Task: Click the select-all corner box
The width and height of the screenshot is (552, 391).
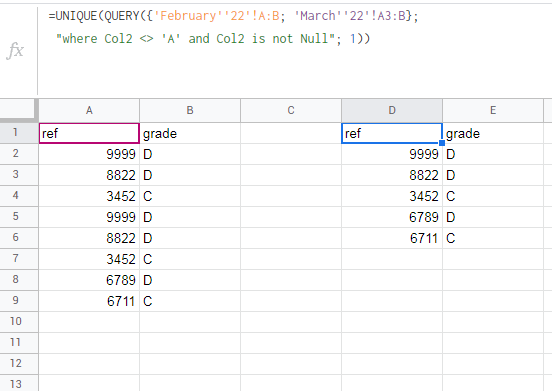Action: point(19,111)
